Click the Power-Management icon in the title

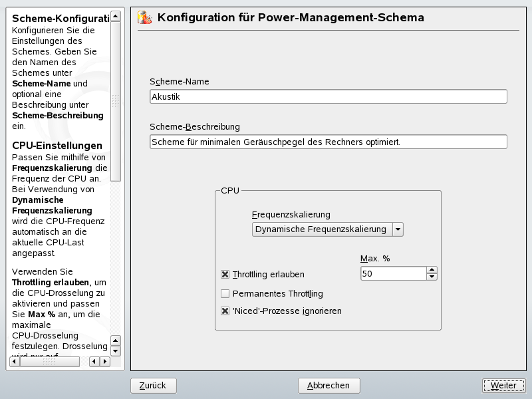[144, 17]
